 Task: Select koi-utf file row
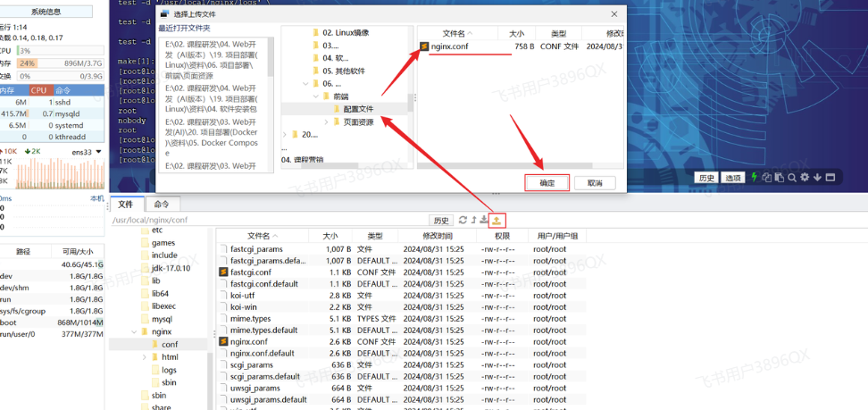click(x=401, y=296)
